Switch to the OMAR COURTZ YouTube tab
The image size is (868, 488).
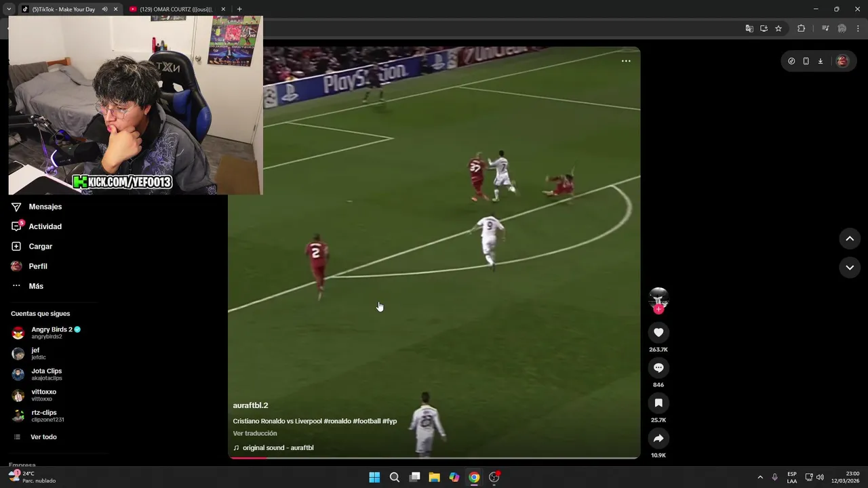[x=176, y=9]
